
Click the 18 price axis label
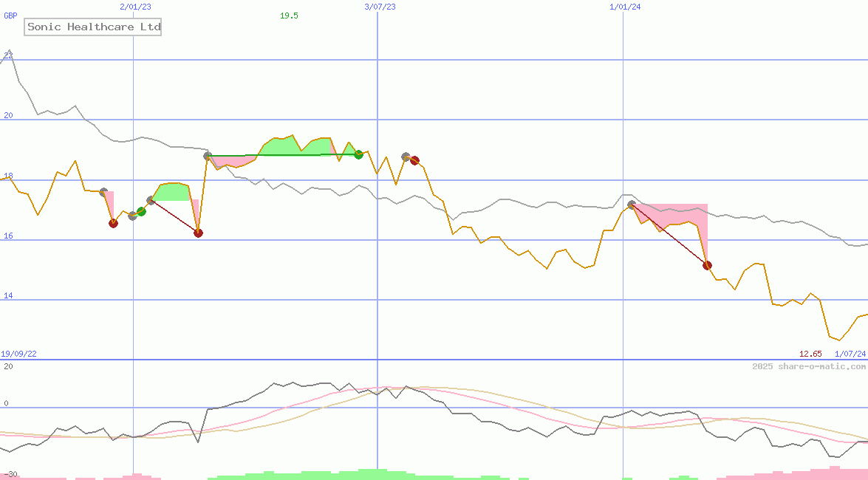point(8,176)
